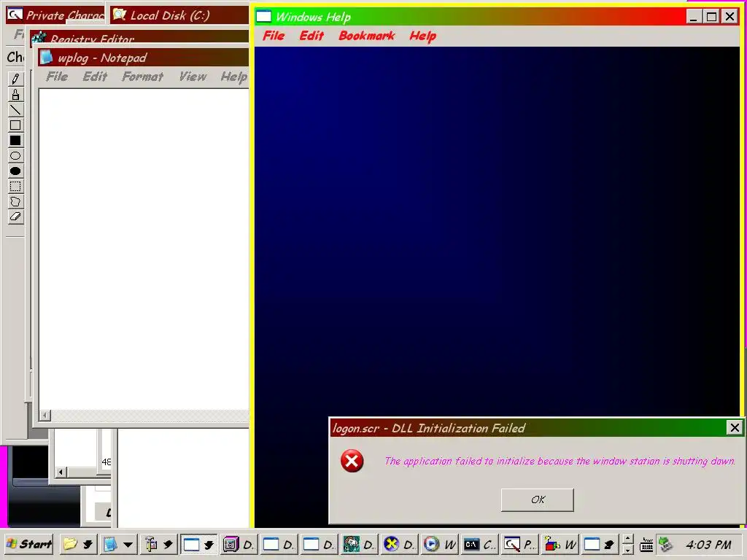Open the green-icon taskbar button
Screen dimensions: 747x560
pos(359,544)
